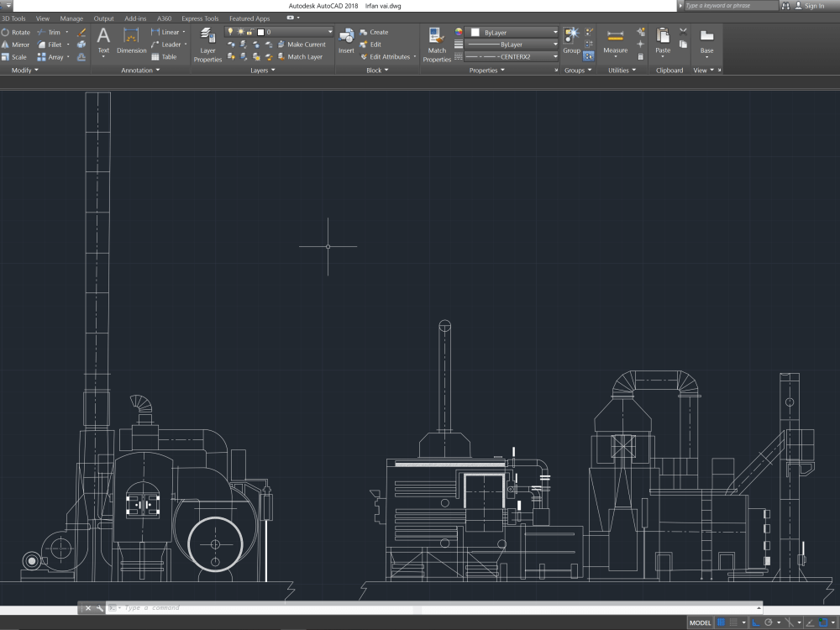Toggle the grid display in the status bar
The height and width of the screenshot is (630, 840).
pyautogui.click(x=722, y=623)
